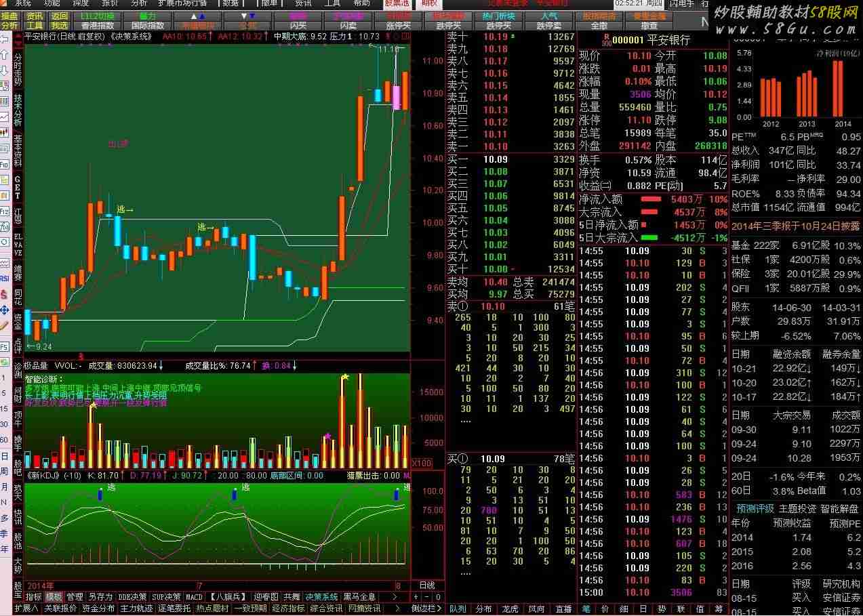Viewport: 863px width, 616px height.
Task: Select the 筹 chip distribution tab
Action: point(719,609)
